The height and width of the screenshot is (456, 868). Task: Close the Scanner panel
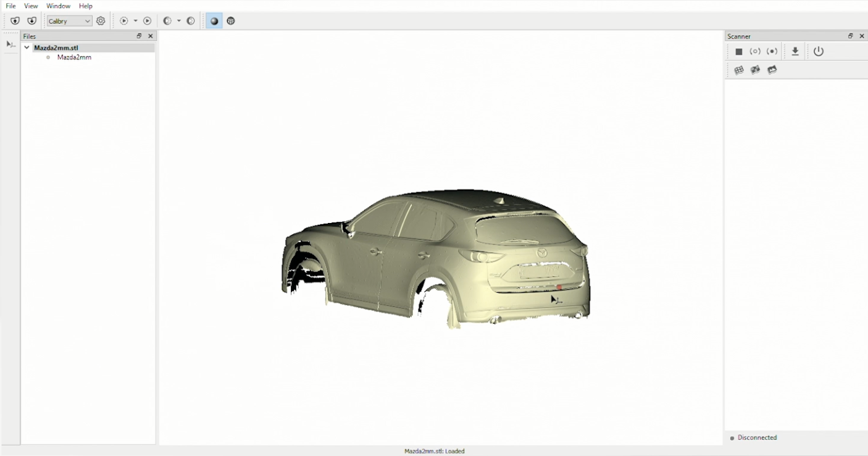(x=862, y=36)
